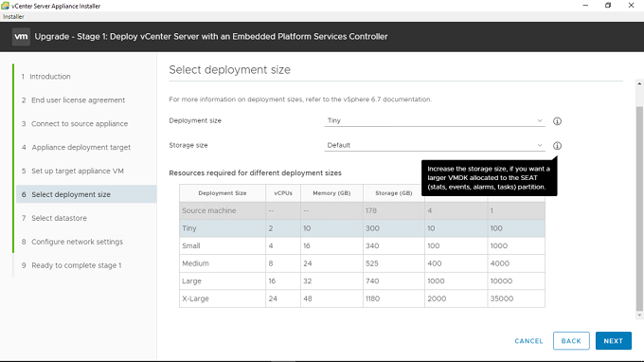
Task: Click the Memory (GB) column header
Action: tap(331, 193)
